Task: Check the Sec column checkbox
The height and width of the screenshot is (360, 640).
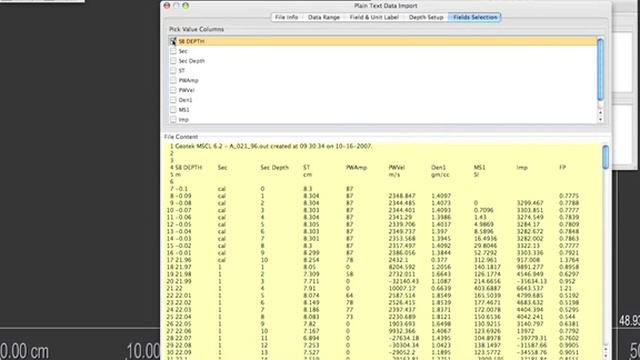Action: pyautogui.click(x=173, y=51)
